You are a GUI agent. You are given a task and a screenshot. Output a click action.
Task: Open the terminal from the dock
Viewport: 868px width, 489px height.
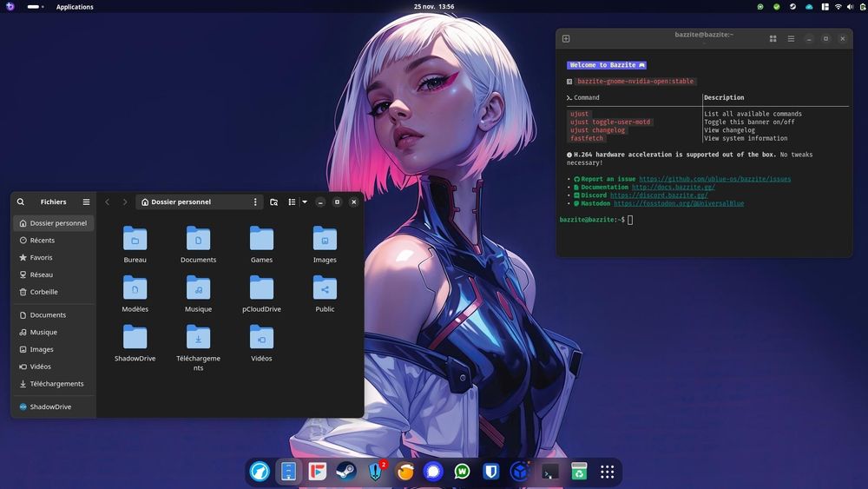point(549,472)
